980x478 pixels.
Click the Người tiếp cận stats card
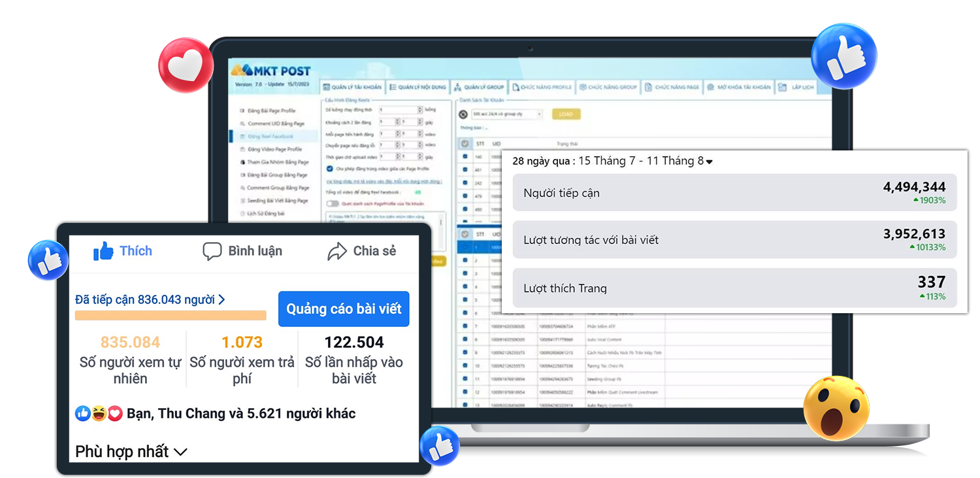(x=734, y=192)
